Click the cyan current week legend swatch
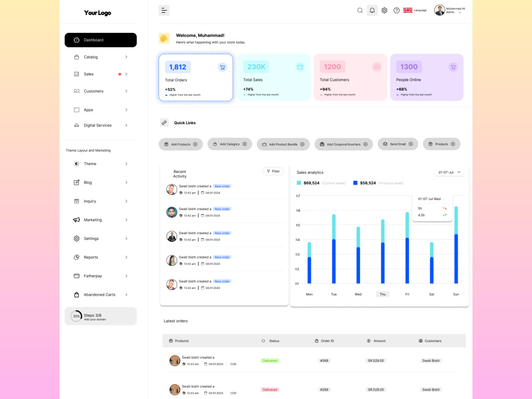This screenshot has width=532, height=399. (299, 183)
